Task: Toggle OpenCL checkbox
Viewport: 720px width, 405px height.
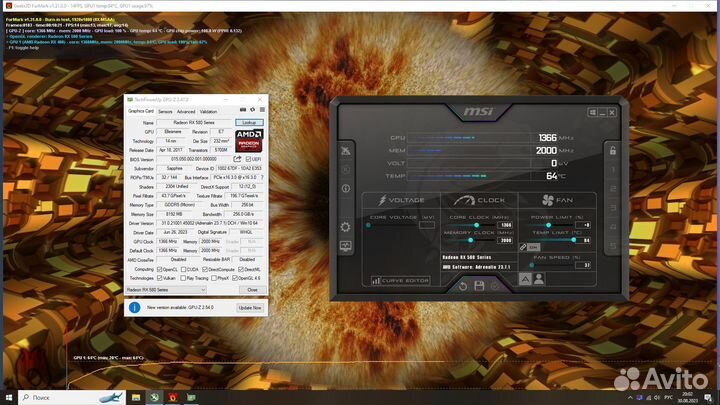Action: [159, 270]
